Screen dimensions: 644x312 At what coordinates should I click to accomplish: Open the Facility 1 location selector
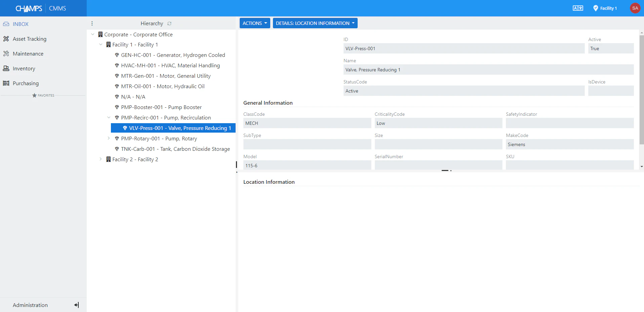pyautogui.click(x=604, y=8)
